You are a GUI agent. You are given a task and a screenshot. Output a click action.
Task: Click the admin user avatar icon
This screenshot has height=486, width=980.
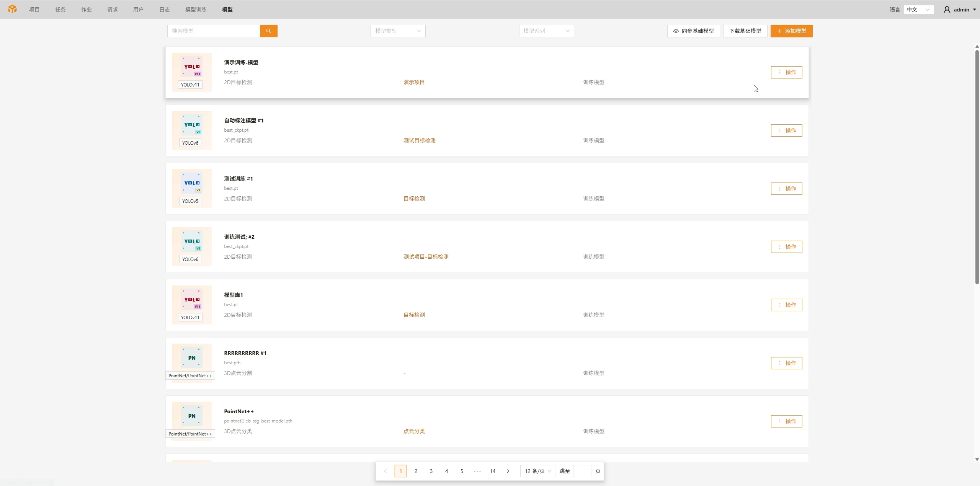(947, 10)
